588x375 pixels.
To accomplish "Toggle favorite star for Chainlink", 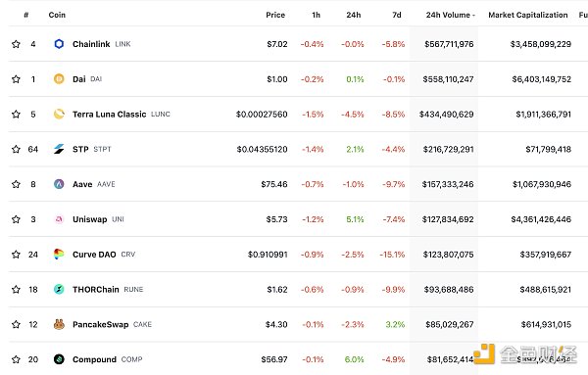I will point(16,44).
